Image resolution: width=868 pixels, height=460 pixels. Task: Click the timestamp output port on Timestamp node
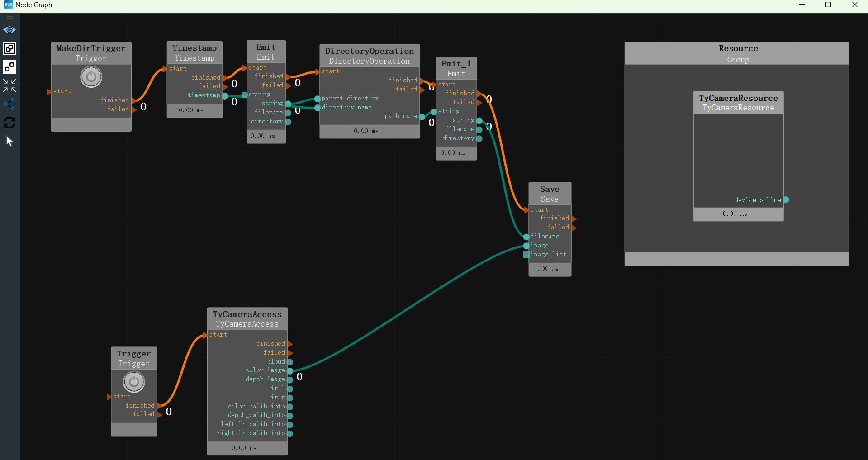pyautogui.click(x=225, y=96)
